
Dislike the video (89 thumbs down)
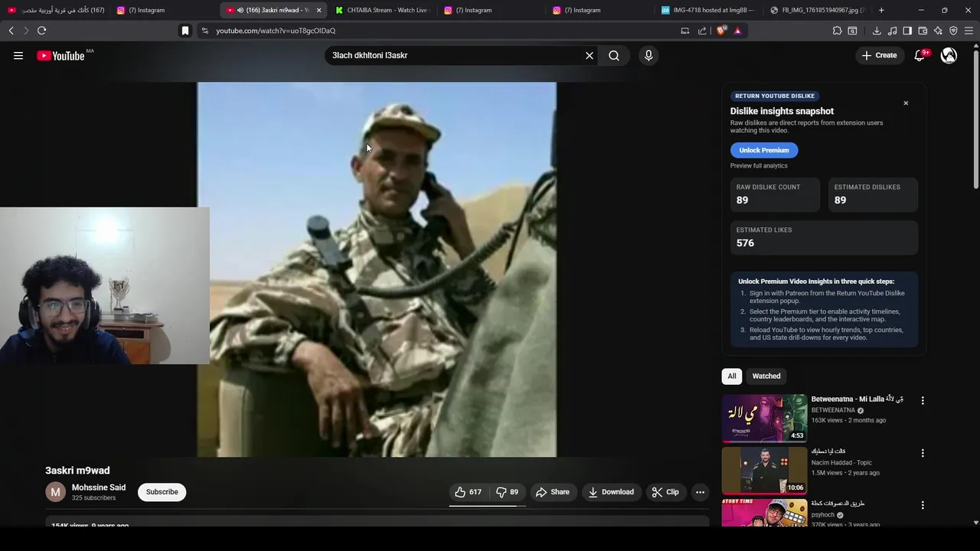pyautogui.click(x=508, y=492)
